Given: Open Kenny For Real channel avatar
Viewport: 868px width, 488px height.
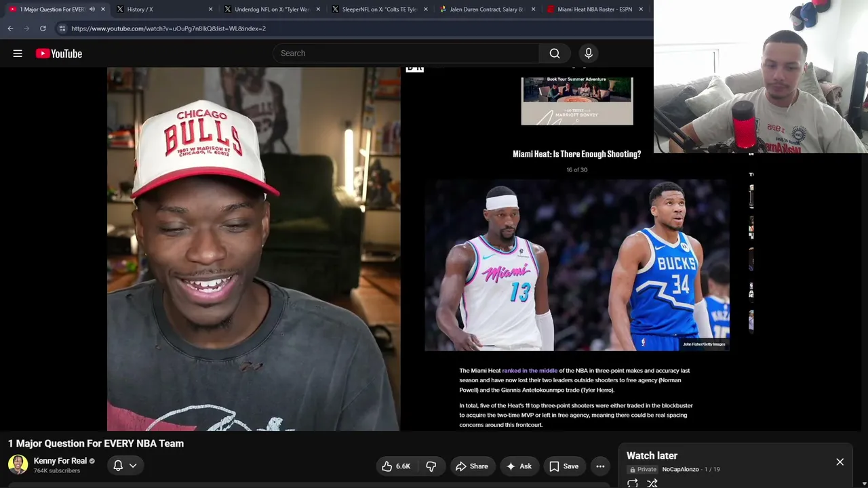Looking at the screenshot, I should 18,465.
